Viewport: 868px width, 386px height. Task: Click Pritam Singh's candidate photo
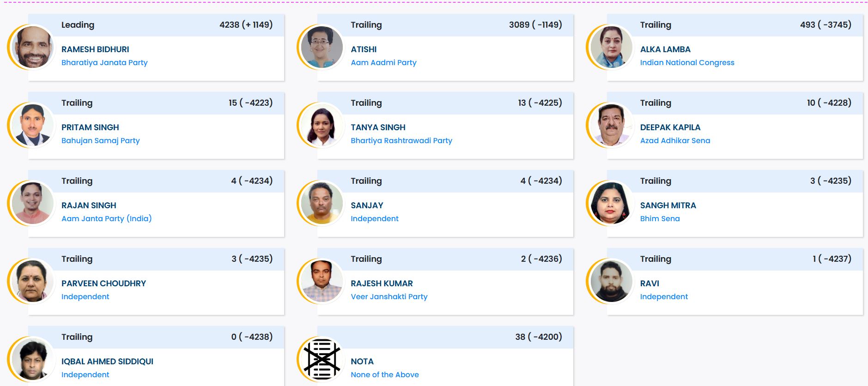click(x=32, y=125)
